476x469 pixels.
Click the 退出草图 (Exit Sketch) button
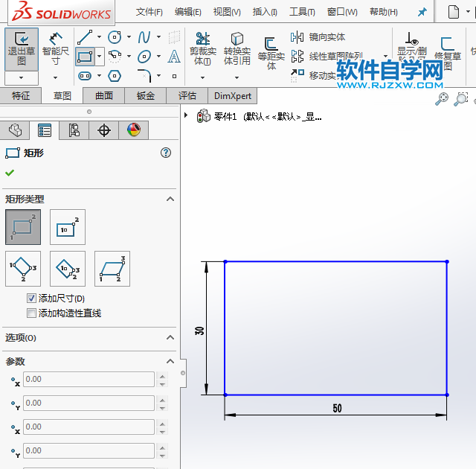(x=21, y=48)
